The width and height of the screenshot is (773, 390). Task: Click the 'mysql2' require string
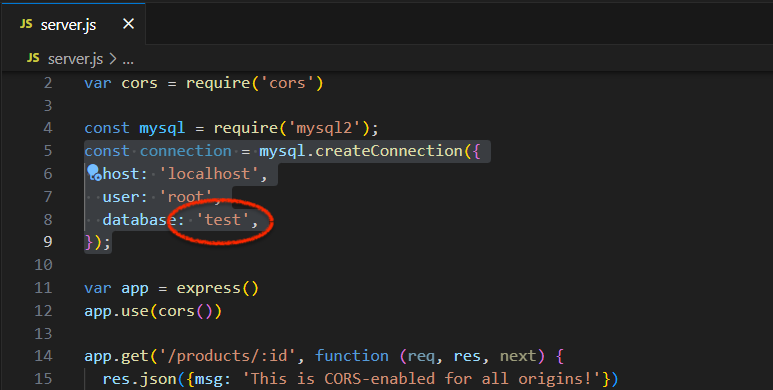click(x=324, y=128)
